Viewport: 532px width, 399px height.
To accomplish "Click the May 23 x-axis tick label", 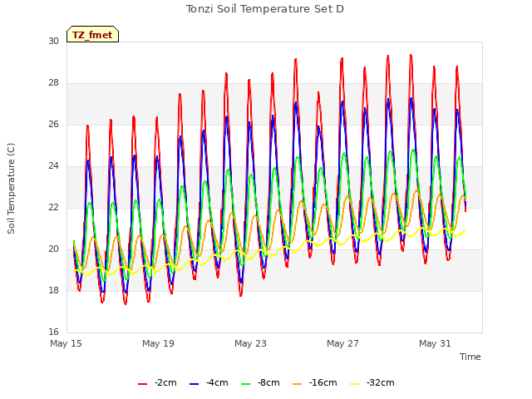I will click(x=250, y=343).
